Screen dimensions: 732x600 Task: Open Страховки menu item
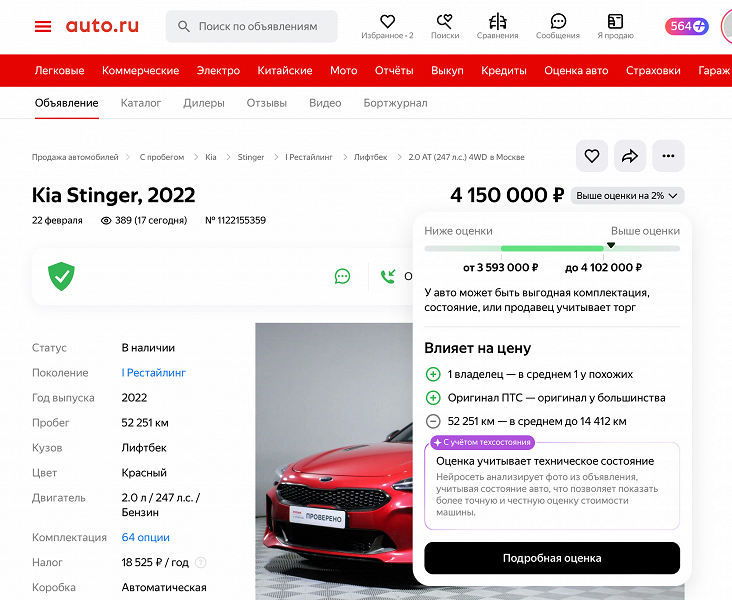[653, 71]
